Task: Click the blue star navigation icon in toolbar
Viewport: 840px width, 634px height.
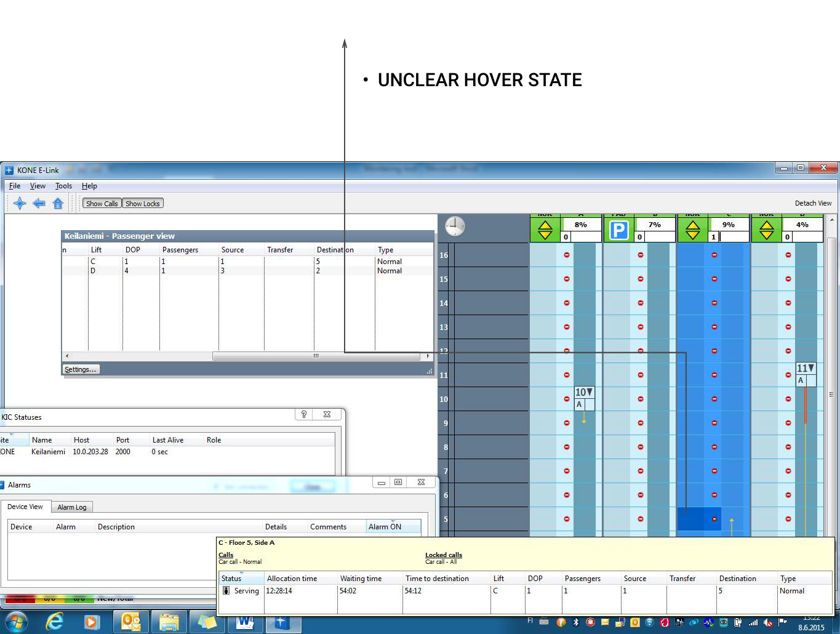Action: [x=20, y=203]
